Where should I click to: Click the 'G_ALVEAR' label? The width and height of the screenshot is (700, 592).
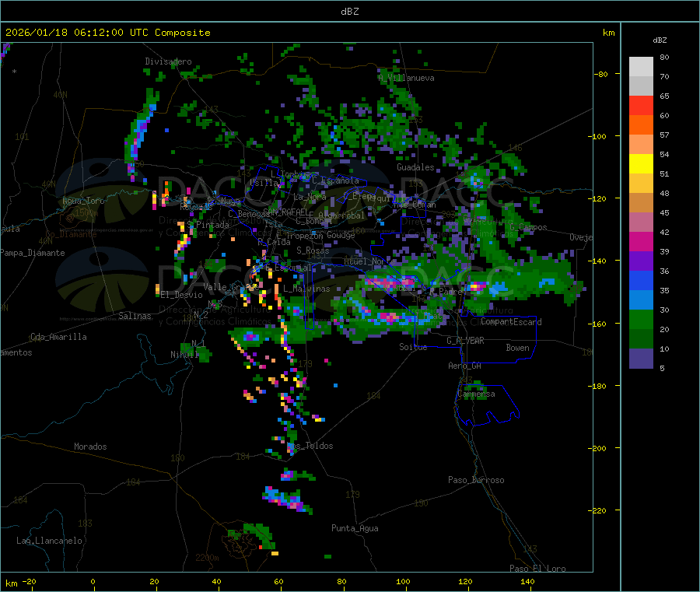tap(465, 341)
